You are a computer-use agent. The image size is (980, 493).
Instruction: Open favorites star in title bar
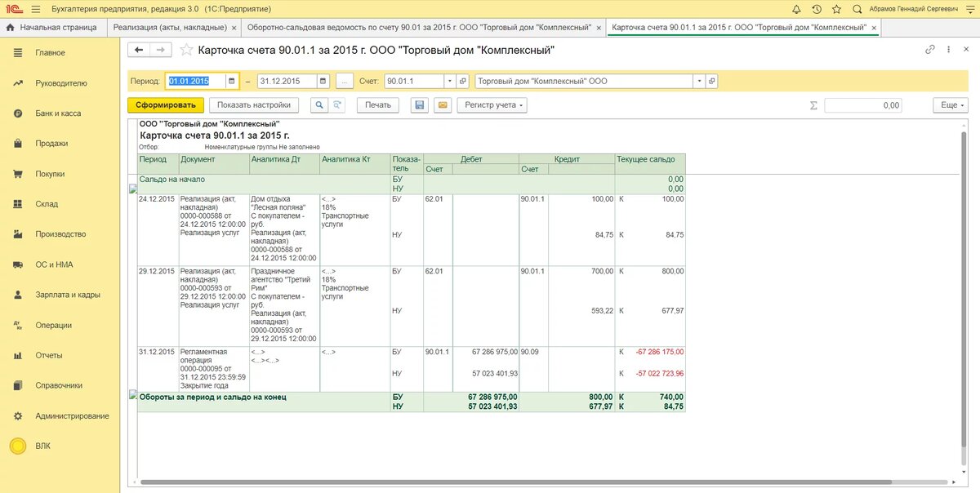(836, 9)
